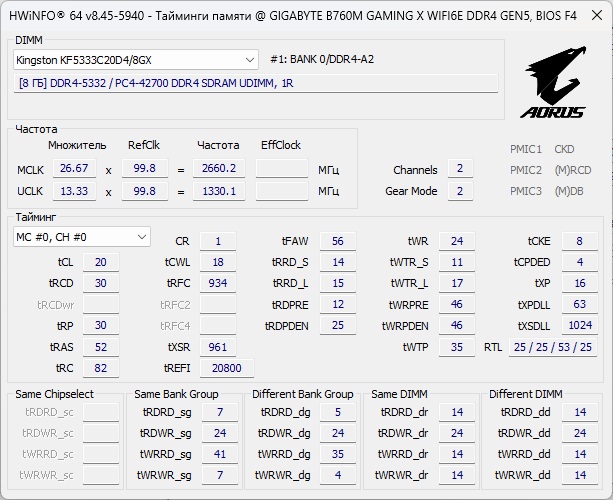Screen dimensions: 613x500
Task: Click the tWRRD_dg value field
Action: [x=338, y=454]
